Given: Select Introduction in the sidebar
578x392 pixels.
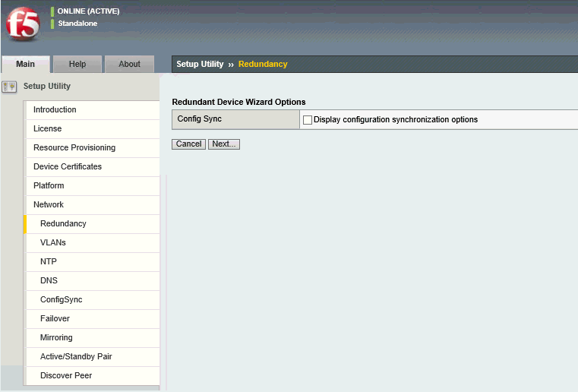Looking at the screenshot, I should pyautogui.click(x=55, y=110).
